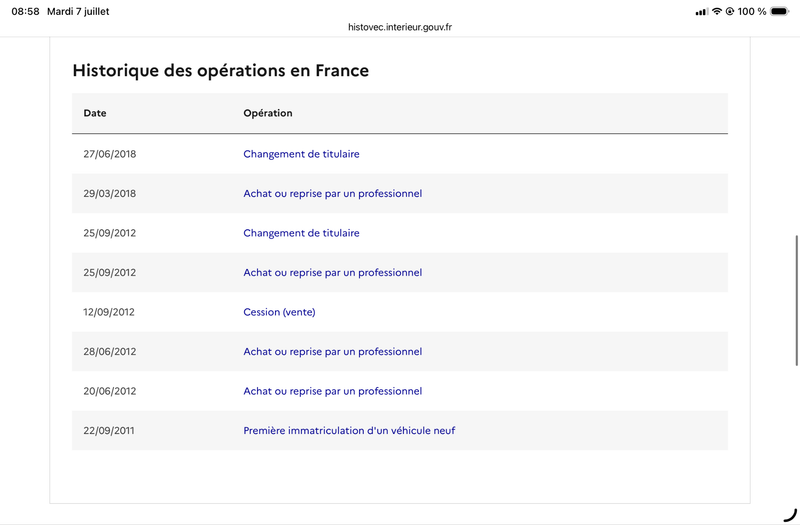Select the date 20/06/2012

pos(110,391)
